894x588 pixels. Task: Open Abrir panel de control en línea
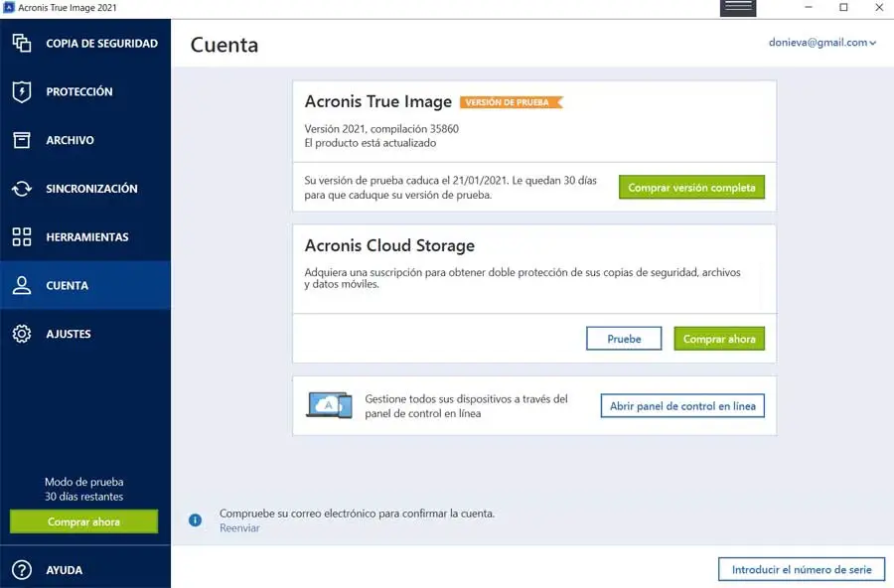(682, 406)
